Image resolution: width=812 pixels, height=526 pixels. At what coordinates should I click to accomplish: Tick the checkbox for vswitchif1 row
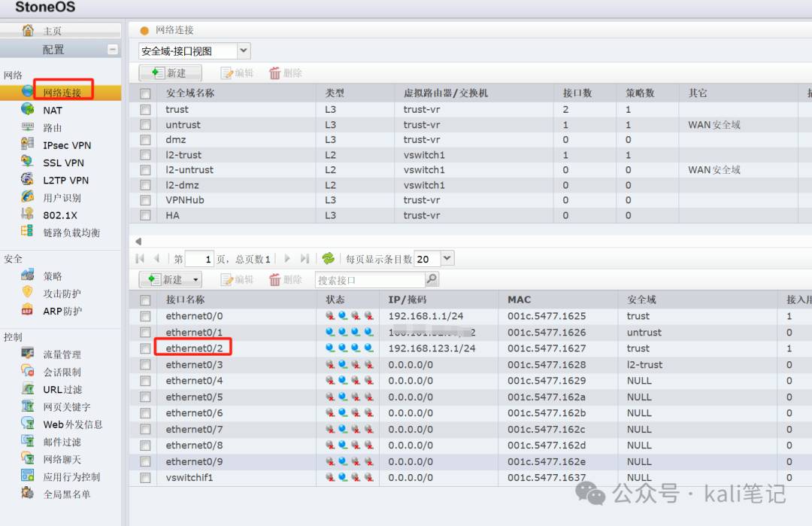coord(146,478)
